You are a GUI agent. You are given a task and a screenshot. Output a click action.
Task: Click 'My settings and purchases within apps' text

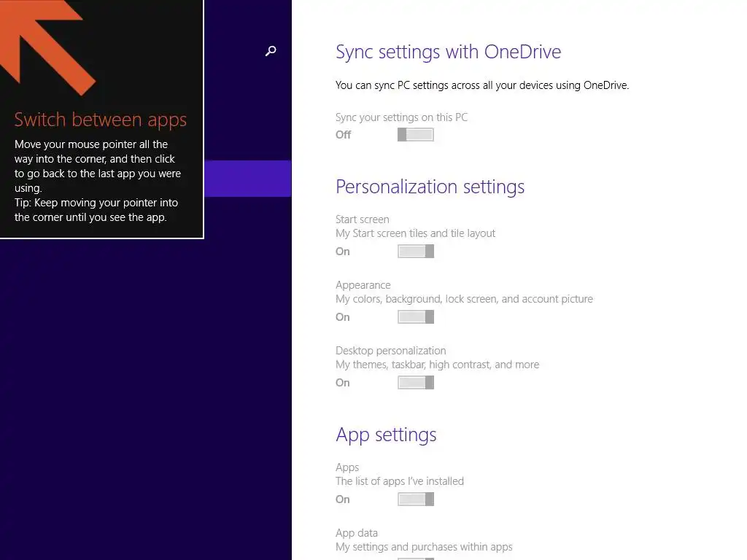pos(424,547)
